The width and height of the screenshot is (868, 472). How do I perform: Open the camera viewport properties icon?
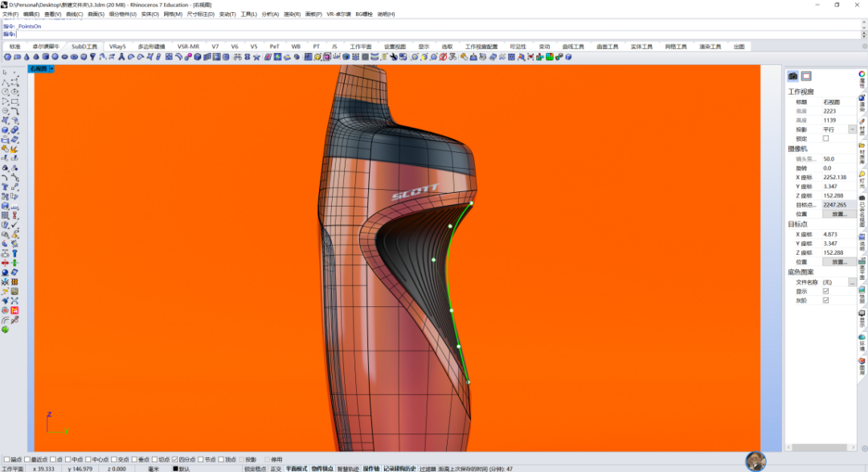pyautogui.click(x=792, y=76)
